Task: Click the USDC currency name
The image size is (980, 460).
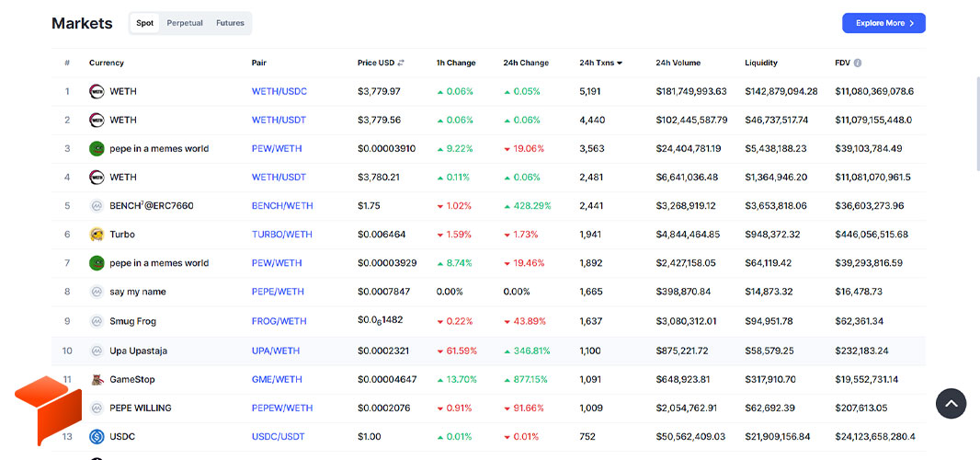Action: [122, 436]
